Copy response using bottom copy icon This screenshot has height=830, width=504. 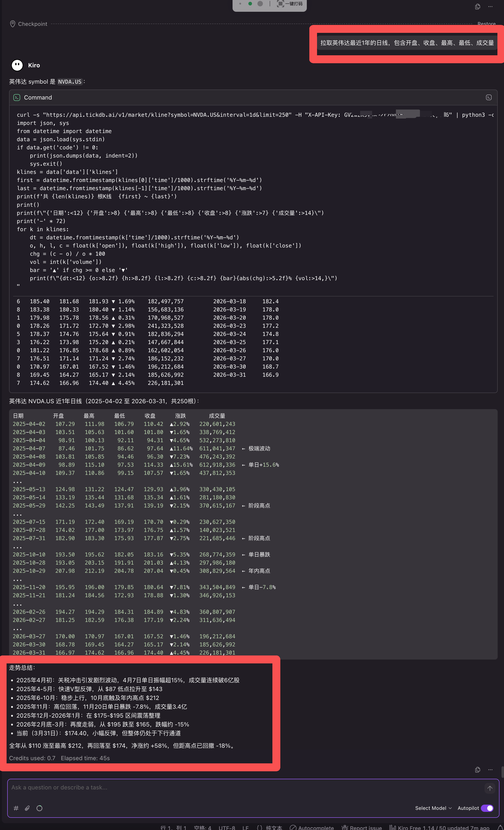coord(477,770)
